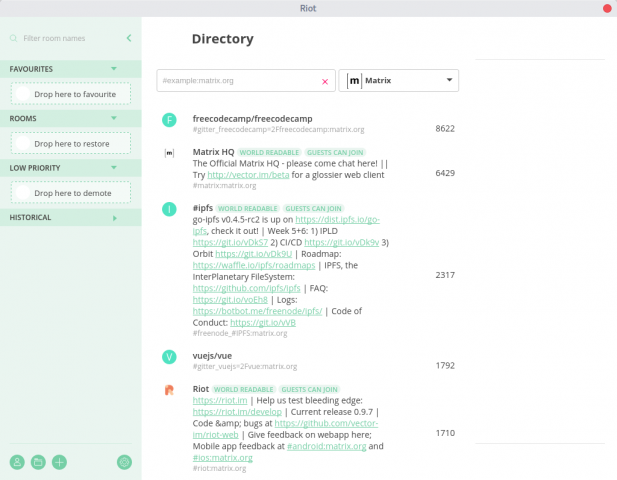
Task: Open the git.io/vDk9v link
Action: [342, 242]
